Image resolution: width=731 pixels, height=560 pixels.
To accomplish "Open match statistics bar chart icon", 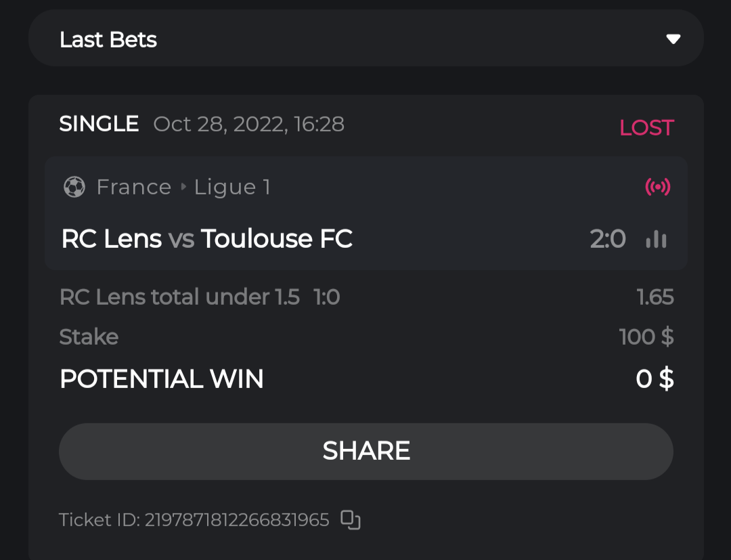I will 656,239.
